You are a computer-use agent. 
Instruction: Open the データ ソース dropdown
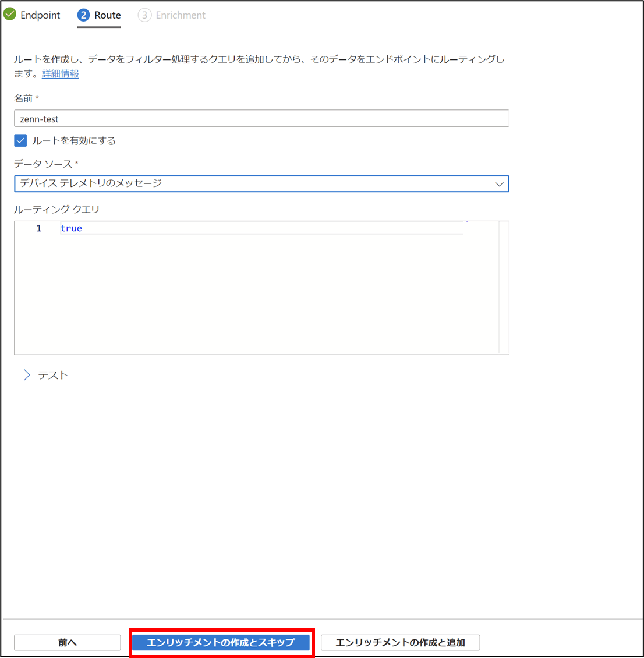pos(261,184)
